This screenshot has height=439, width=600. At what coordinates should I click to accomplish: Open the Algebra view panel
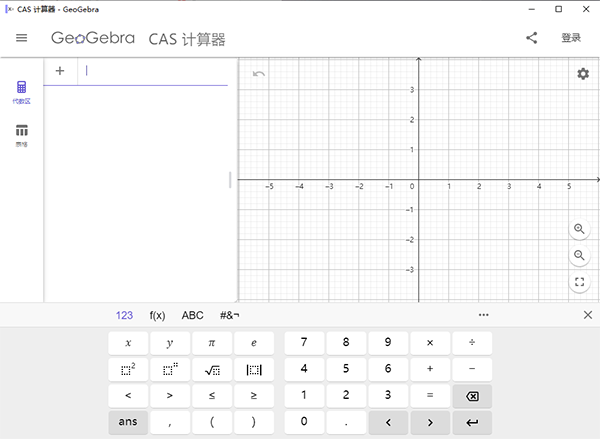click(x=22, y=92)
